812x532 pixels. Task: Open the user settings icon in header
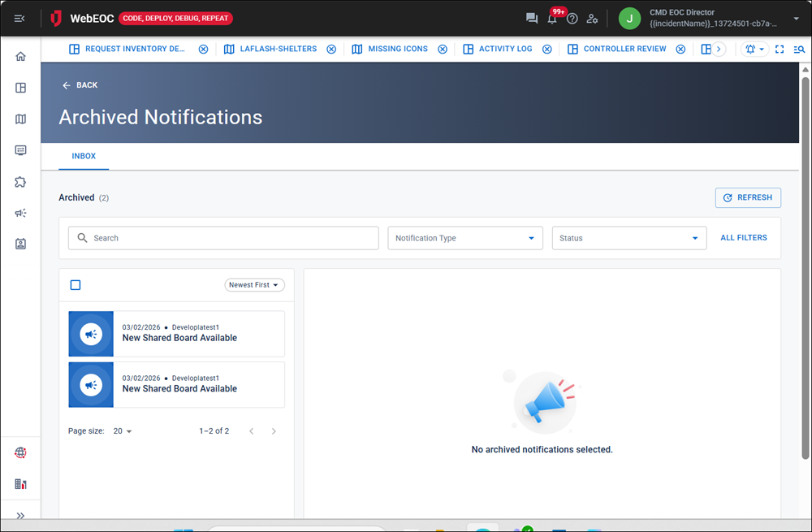point(592,19)
